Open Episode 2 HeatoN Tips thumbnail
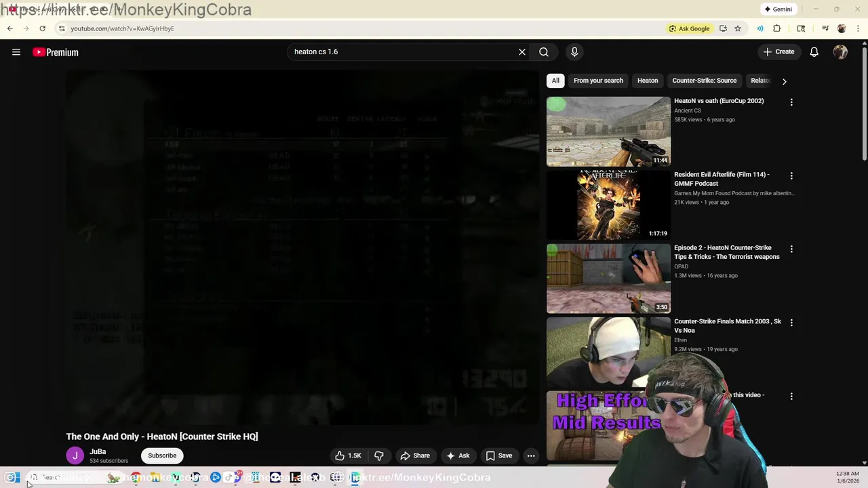 (608, 279)
